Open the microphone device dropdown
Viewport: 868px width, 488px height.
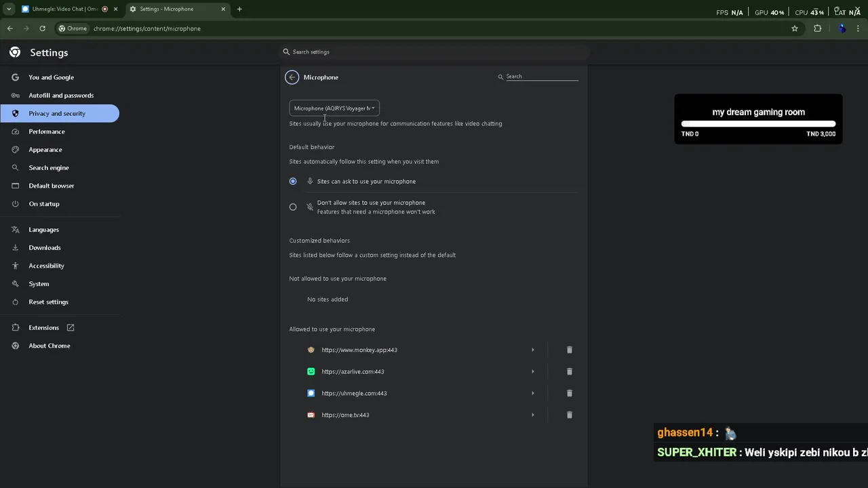(x=334, y=108)
